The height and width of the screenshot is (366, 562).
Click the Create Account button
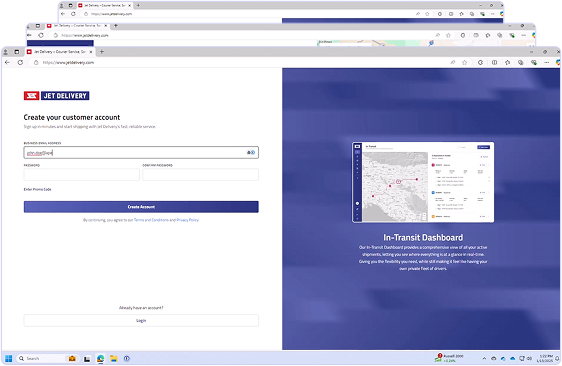coord(141,207)
